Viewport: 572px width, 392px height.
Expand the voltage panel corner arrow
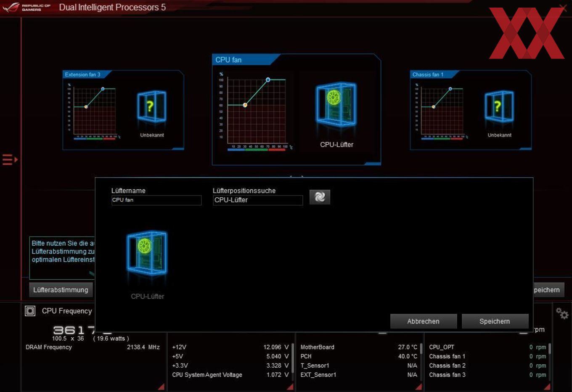290,387
